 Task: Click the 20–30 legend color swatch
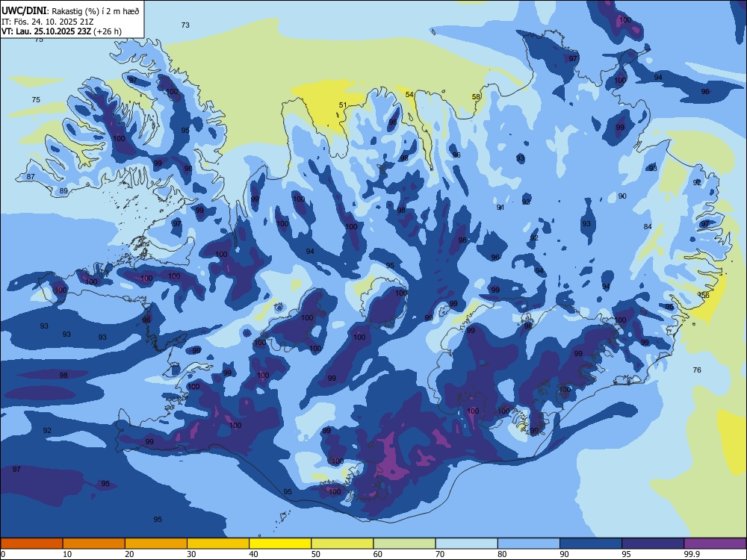156,544
